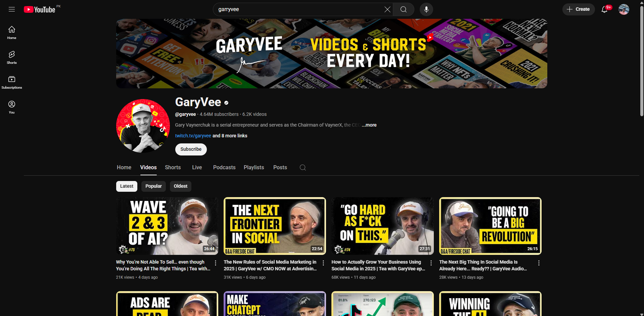
Task: Open the You sidebar section
Action: [x=12, y=107]
